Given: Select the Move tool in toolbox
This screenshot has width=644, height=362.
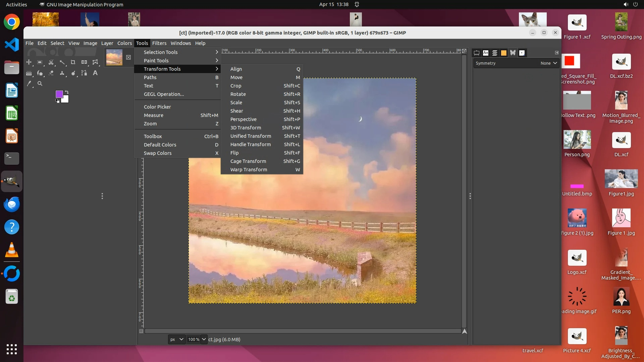Looking at the screenshot, I should [29, 62].
